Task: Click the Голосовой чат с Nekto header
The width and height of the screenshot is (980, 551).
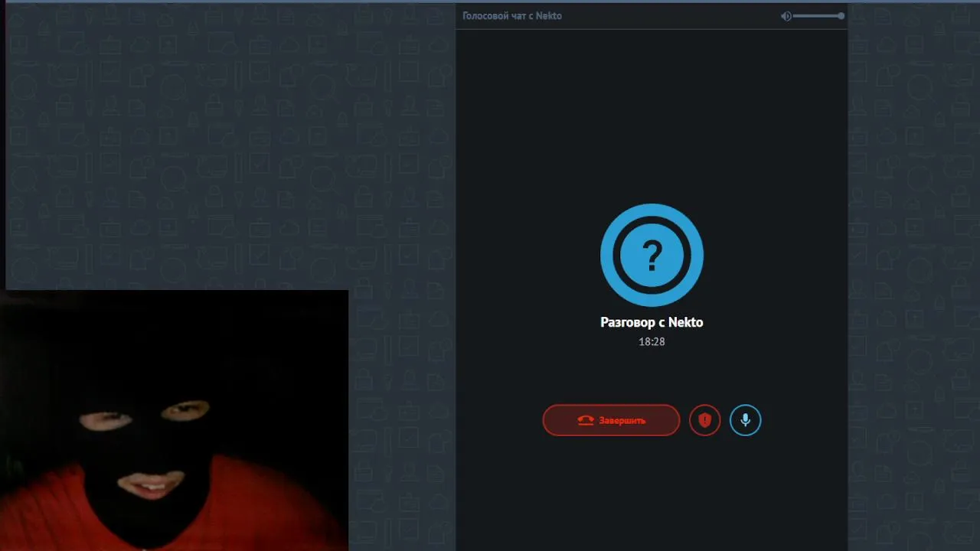Action: (512, 15)
